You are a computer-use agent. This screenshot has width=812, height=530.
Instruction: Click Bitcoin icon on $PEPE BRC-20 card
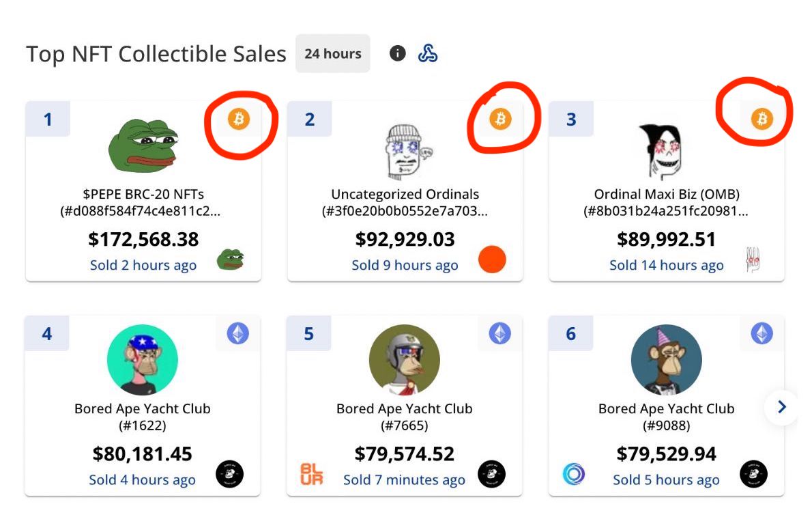click(x=238, y=119)
